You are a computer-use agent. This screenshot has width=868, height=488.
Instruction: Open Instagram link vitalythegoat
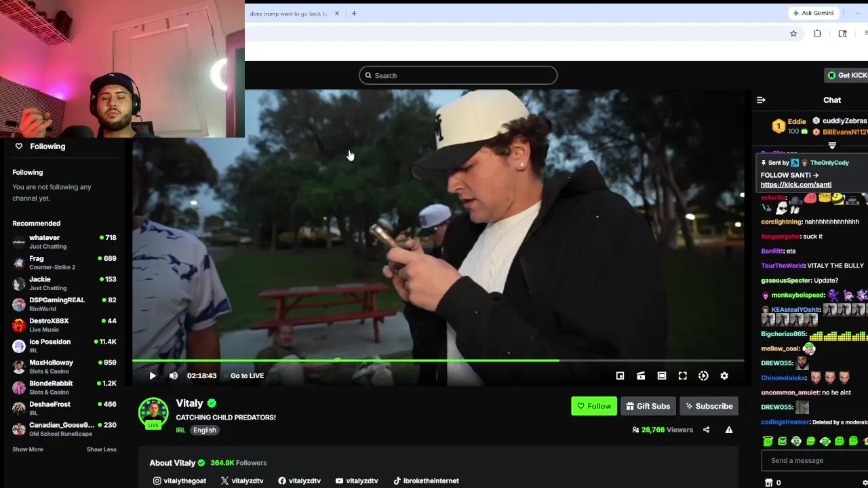click(180, 481)
